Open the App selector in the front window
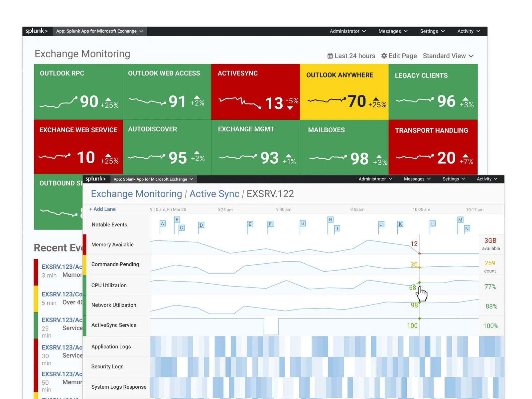The height and width of the screenshot is (399, 532). 153,179
